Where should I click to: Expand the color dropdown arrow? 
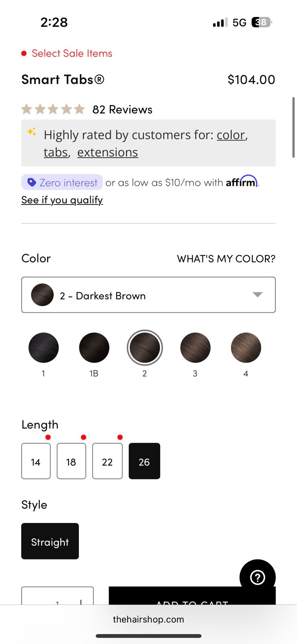pyautogui.click(x=258, y=295)
